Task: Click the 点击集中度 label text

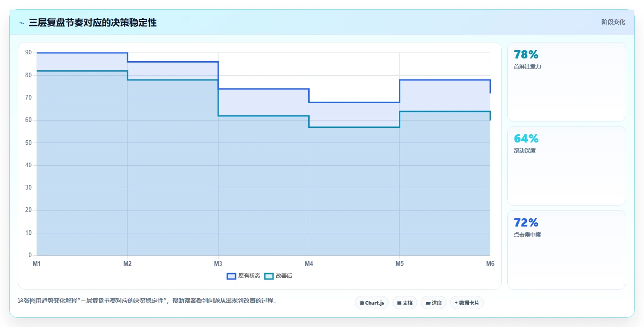Action: (x=527, y=235)
